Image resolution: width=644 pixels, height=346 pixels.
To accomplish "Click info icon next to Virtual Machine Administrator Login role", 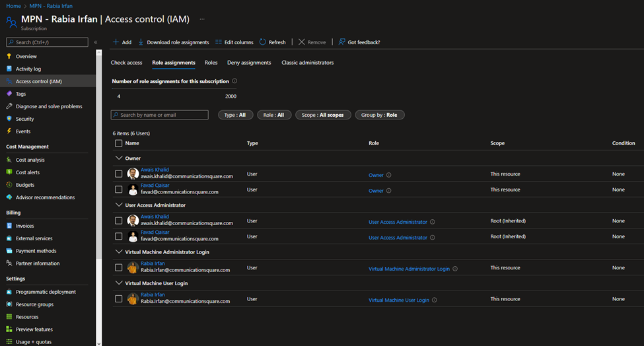I will [454, 269].
